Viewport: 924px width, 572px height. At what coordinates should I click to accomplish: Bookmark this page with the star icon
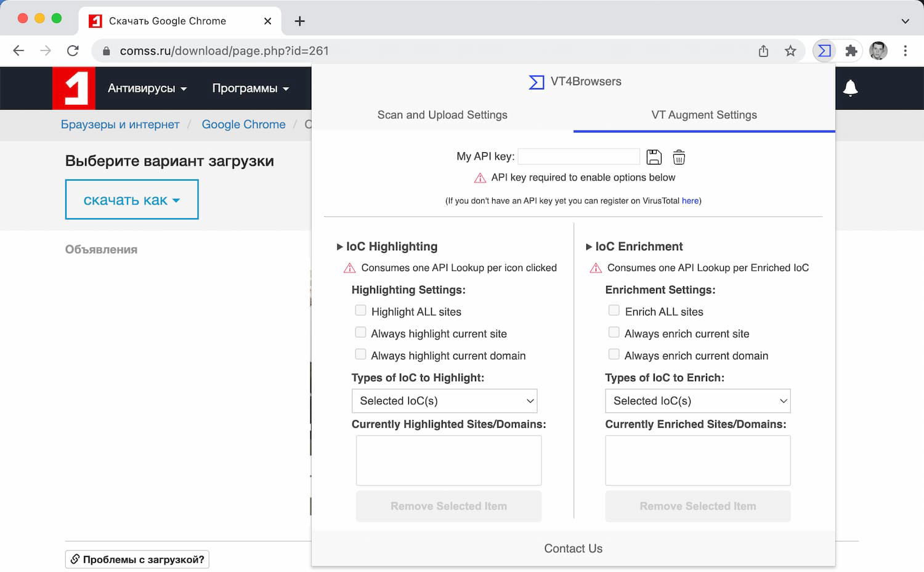pyautogui.click(x=790, y=51)
